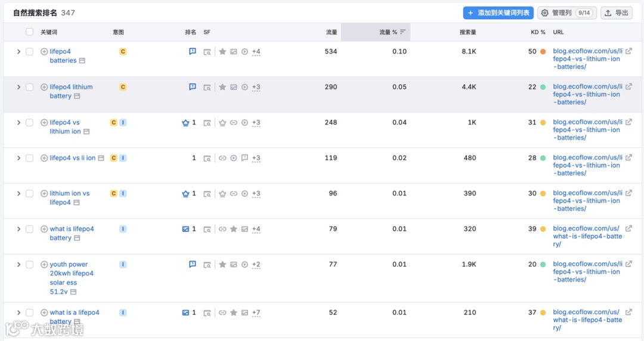
Task: Expand the 'lifepo4 batteries' row details
Action: click(18, 52)
